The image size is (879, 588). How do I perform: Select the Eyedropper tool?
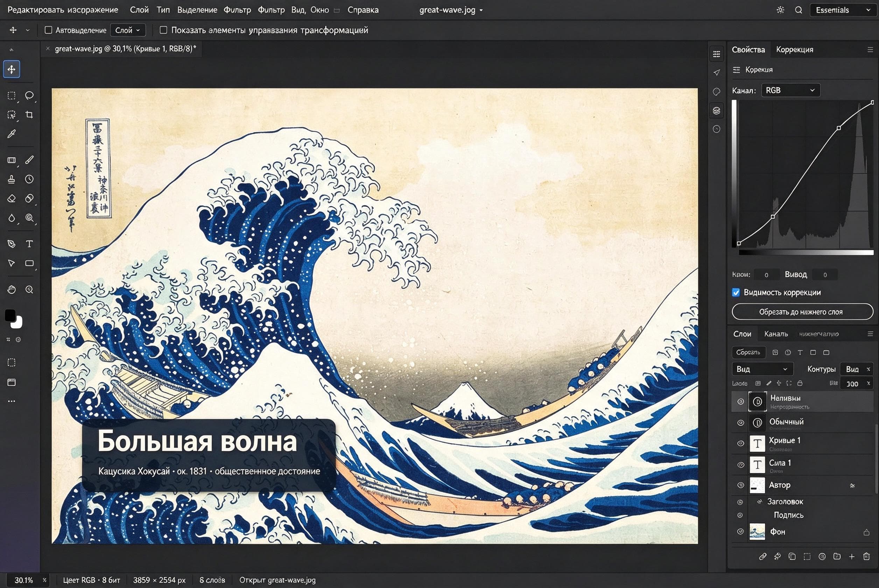[x=12, y=134]
